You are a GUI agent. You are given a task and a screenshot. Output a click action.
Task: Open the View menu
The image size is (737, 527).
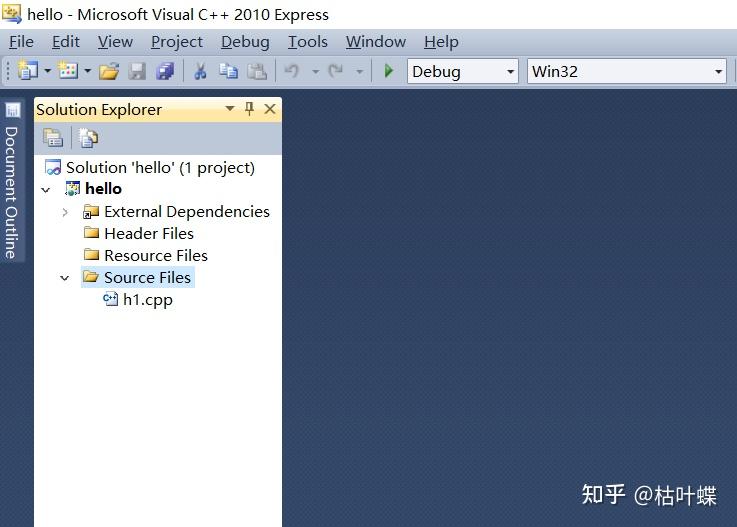115,42
